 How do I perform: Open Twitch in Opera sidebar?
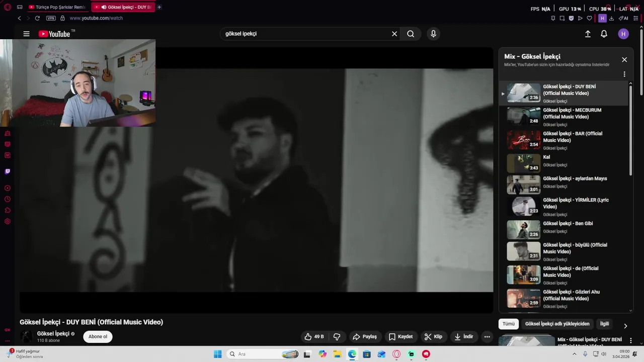tap(8, 171)
